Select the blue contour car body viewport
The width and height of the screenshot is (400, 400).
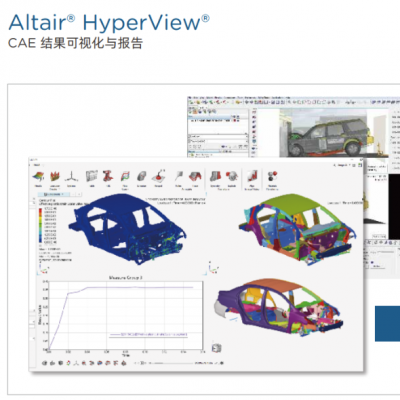pos(127,230)
